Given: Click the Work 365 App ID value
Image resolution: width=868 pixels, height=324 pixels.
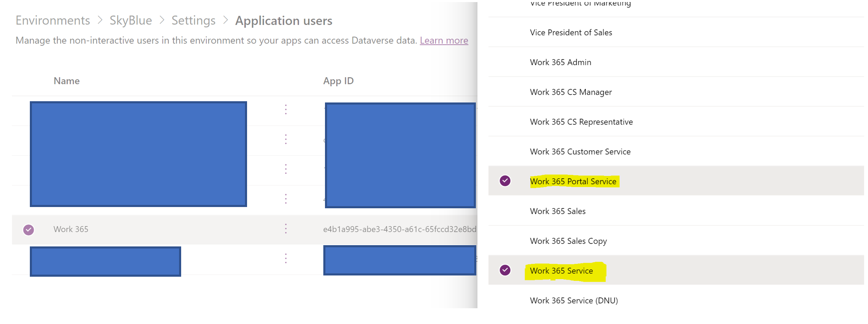Looking at the screenshot, I should 400,229.
